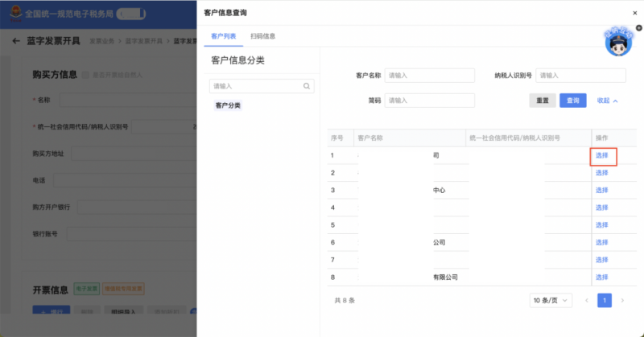The width and height of the screenshot is (644, 337).
Task: Open the tax officer assistant avatar
Action: point(618,43)
